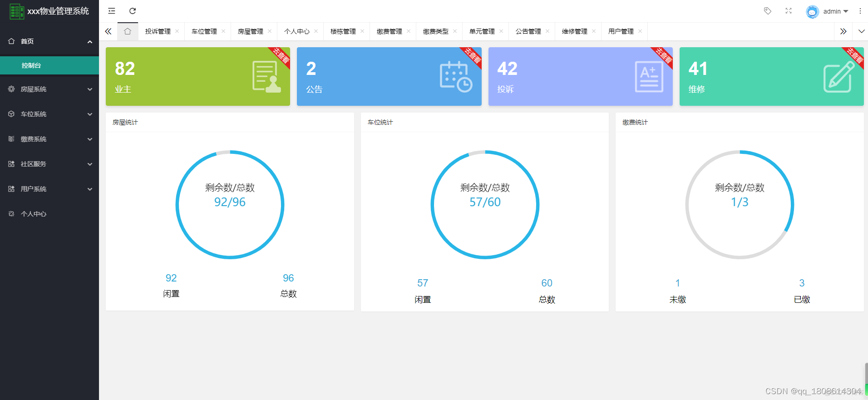The width and height of the screenshot is (868, 400).
Task: Click the 缴费统计 progress ring 1/3
Action: pos(740,205)
